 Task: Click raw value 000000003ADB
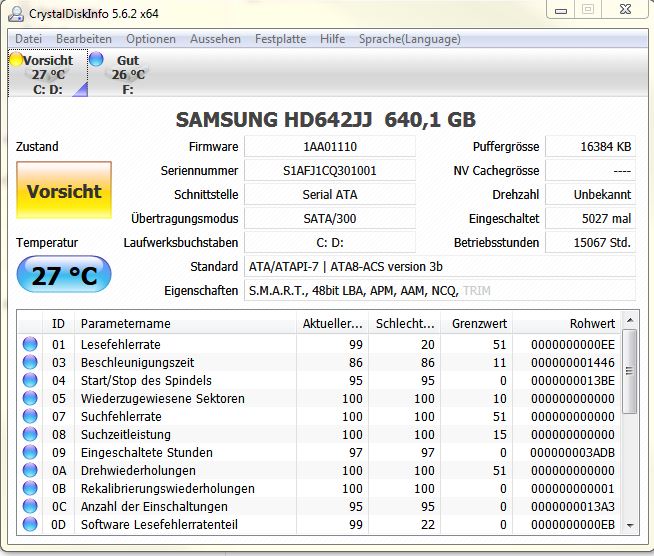(x=572, y=452)
